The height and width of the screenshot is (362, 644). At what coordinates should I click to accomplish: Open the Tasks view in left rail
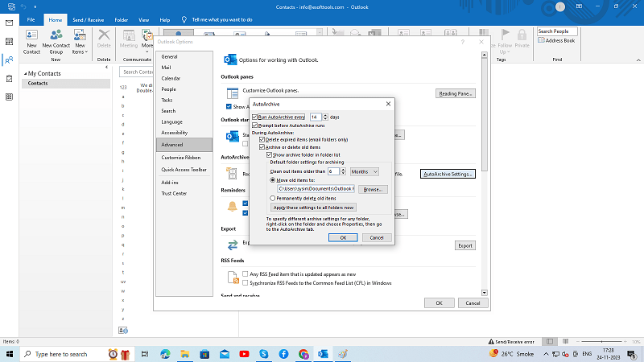[9, 78]
